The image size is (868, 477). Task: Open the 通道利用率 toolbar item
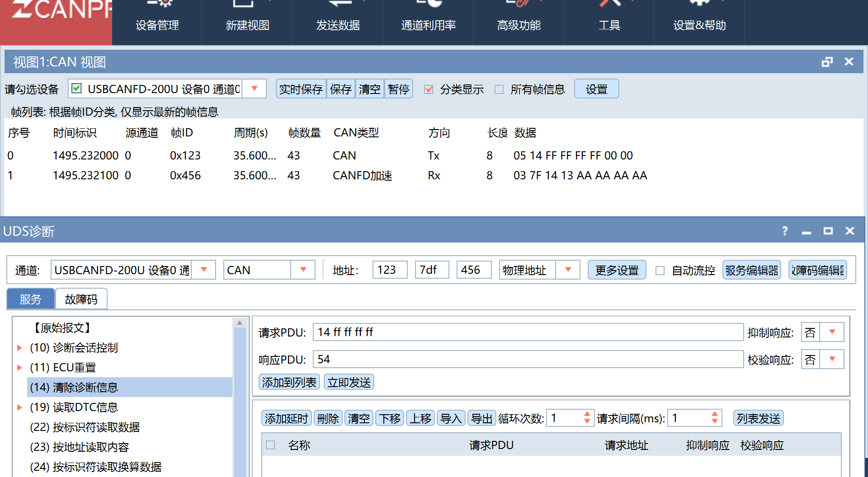(x=429, y=23)
